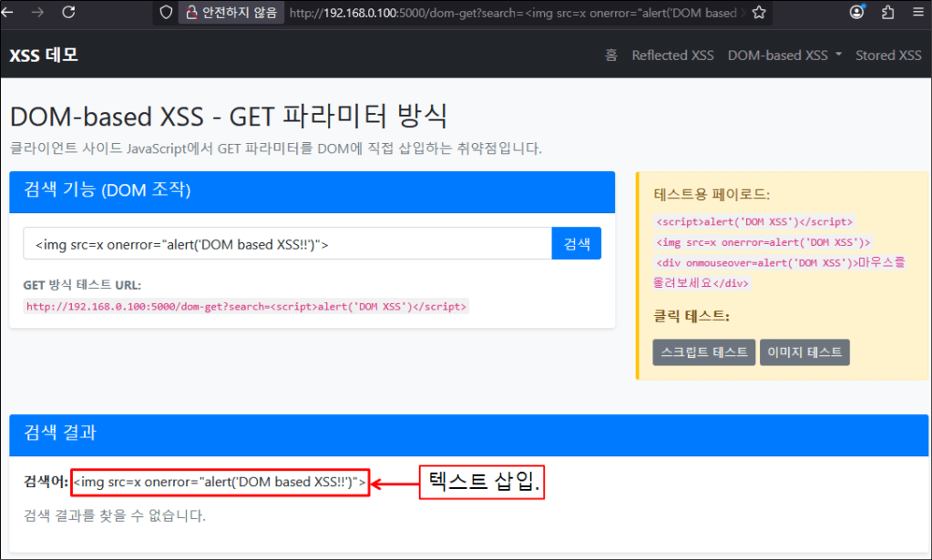Click the 홈 navigation link

[611, 56]
